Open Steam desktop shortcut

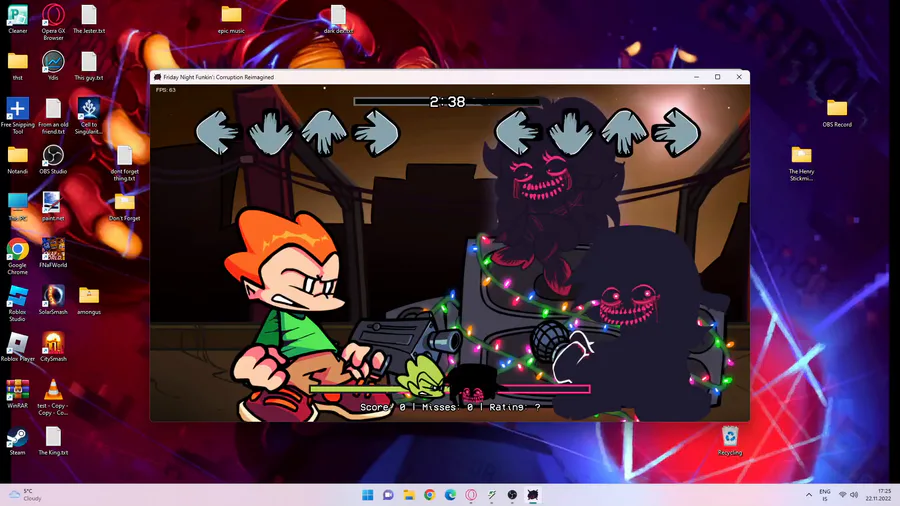(17, 441)
